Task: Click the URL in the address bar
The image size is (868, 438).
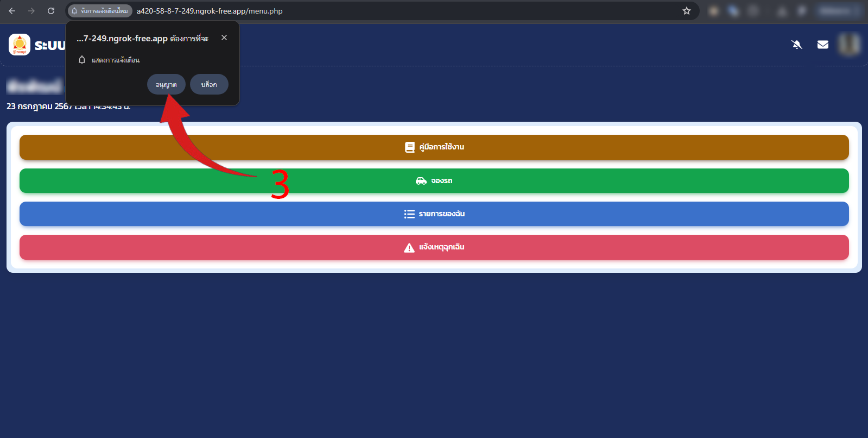Action: tap(210, 11)
